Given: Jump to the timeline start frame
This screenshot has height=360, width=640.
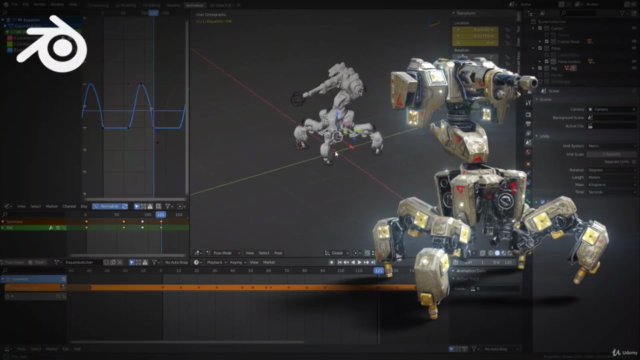Looking at the screenshot, I should click(339, 262).
